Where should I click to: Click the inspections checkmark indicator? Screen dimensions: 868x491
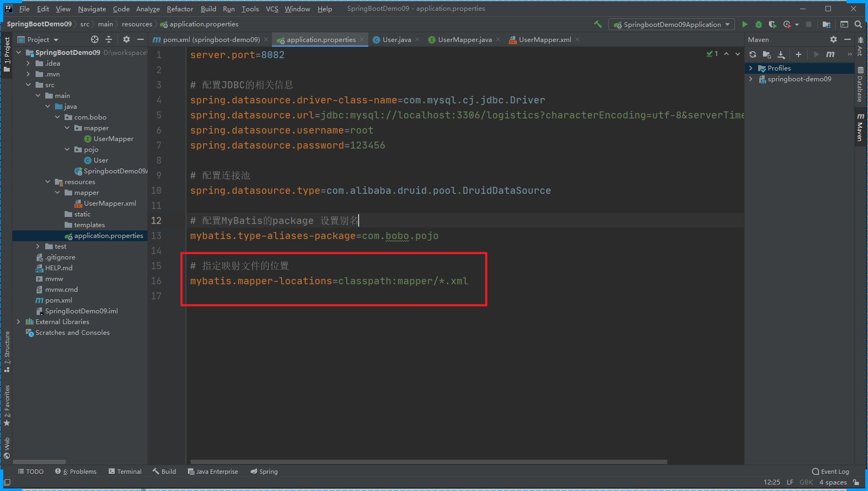pyautogui.click(x=712, y=54)
